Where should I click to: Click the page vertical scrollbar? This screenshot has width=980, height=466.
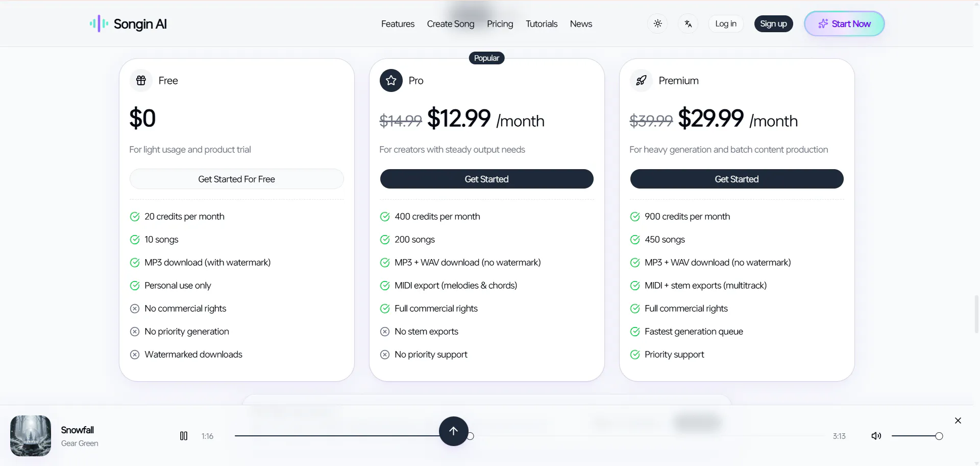976,314
